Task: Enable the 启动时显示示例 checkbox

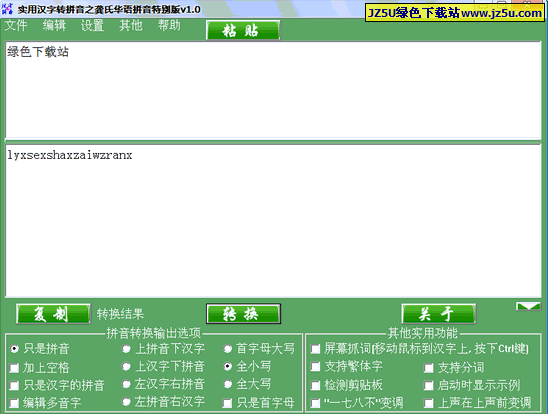Action: [472, 385]
